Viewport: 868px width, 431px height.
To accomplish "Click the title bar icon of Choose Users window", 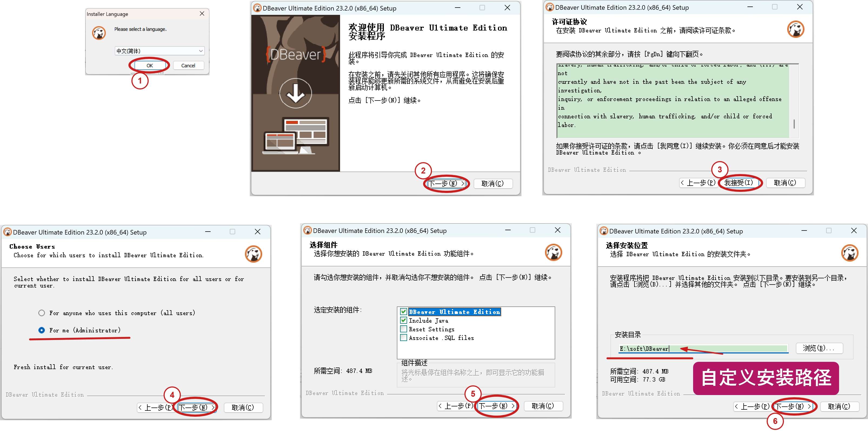I will [7, 232].
